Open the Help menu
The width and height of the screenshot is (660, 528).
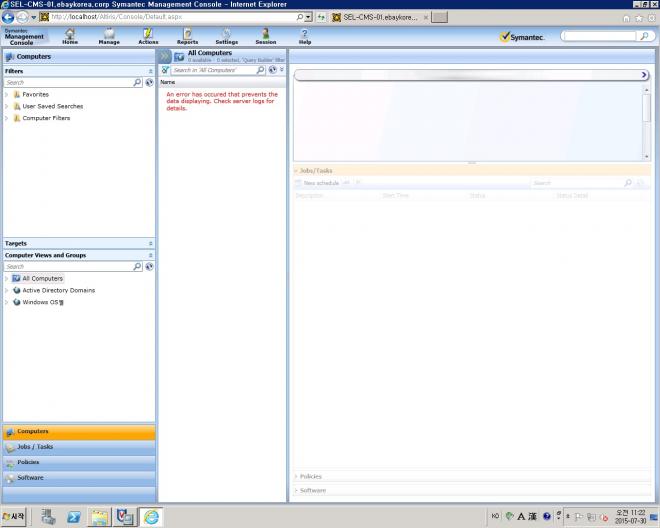(x=305, y=37)
